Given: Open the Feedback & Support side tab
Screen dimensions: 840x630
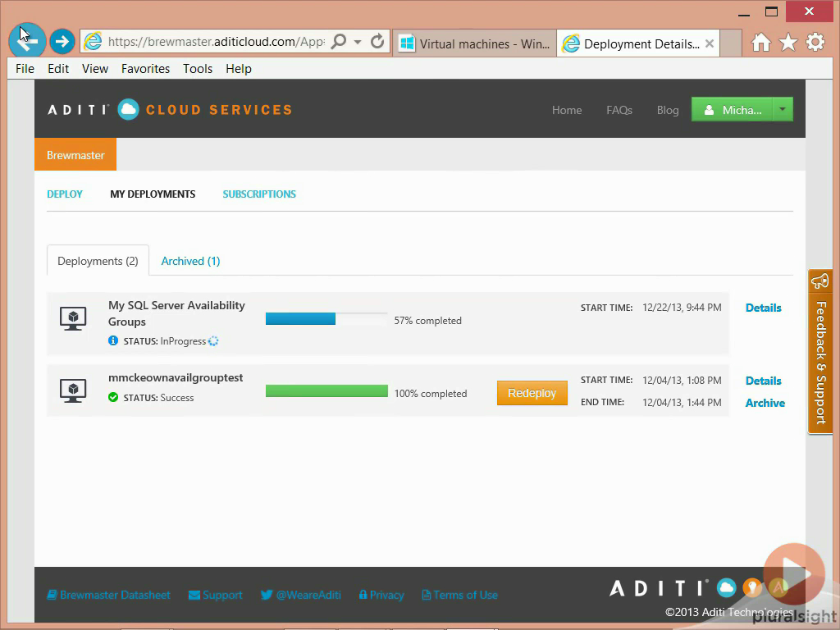Looking at the screenshot, I should pyautogui.click(x=819, y=351).
